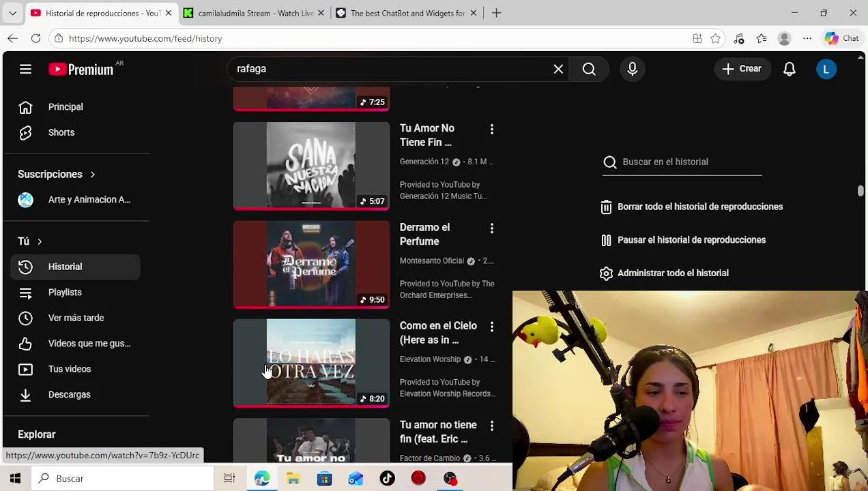Open the account avatar L menu
The height and width of the screenshot is (491, 868).
click(826, 69)
